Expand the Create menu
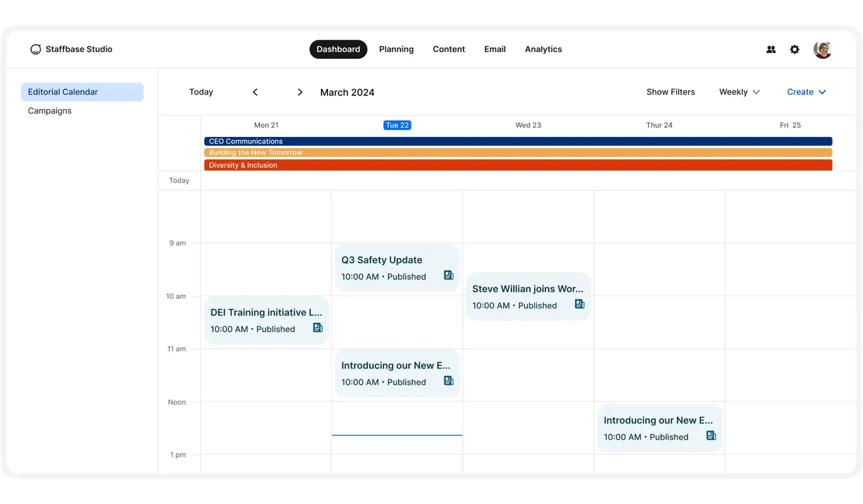This screenshot has width=863, height=504. click(806, 92)
